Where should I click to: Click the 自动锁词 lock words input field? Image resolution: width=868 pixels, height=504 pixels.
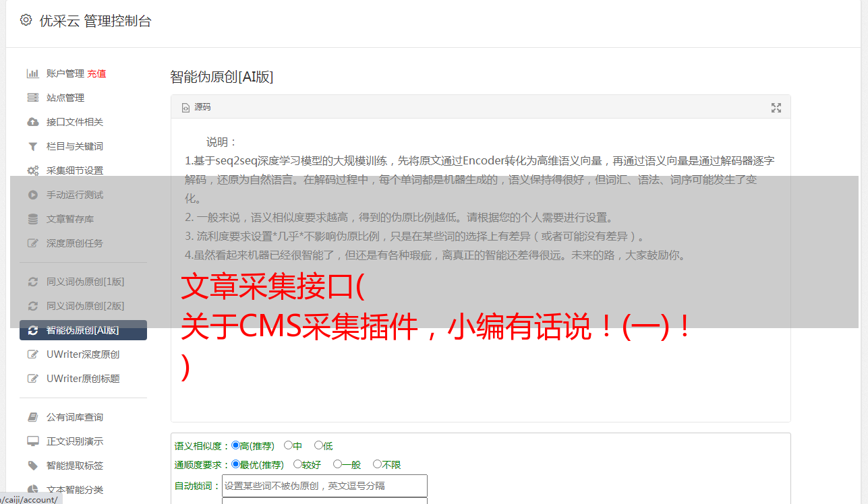[x=324, y=486]
